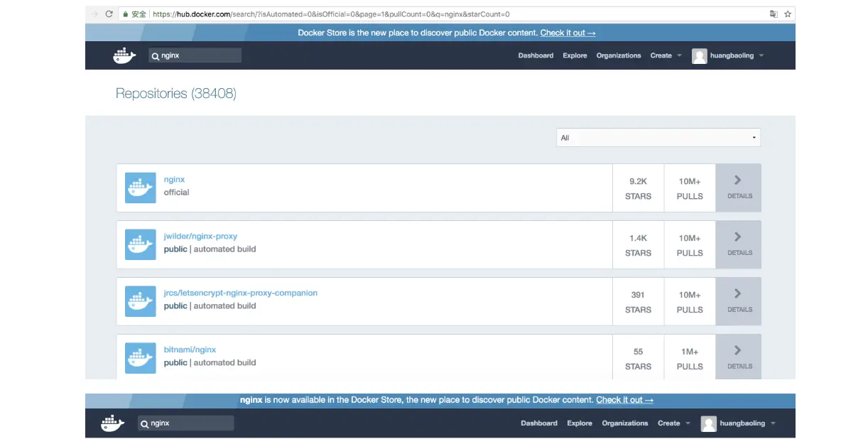Reload the page with browser refresh icon
Screen dimensions: 868x439
tap(109, 14)
